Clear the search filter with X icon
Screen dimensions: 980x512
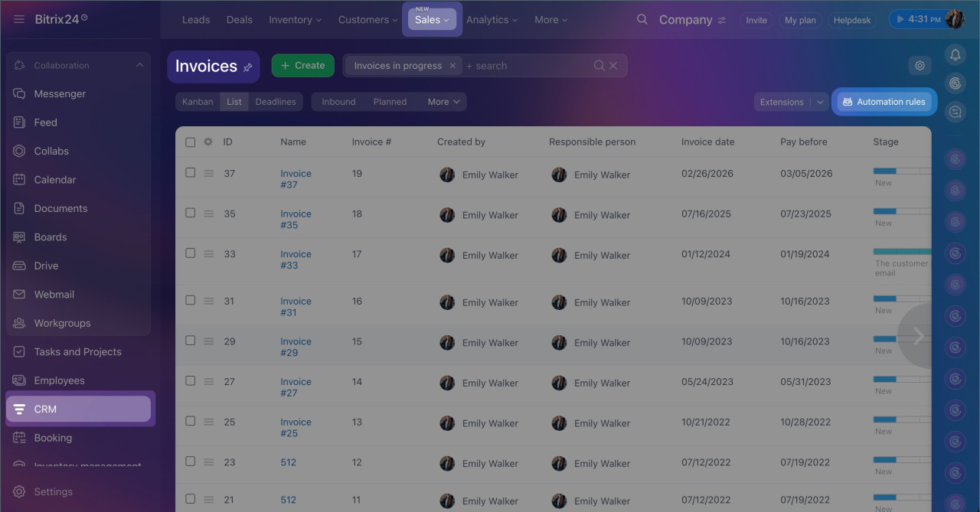click(613, 66)
